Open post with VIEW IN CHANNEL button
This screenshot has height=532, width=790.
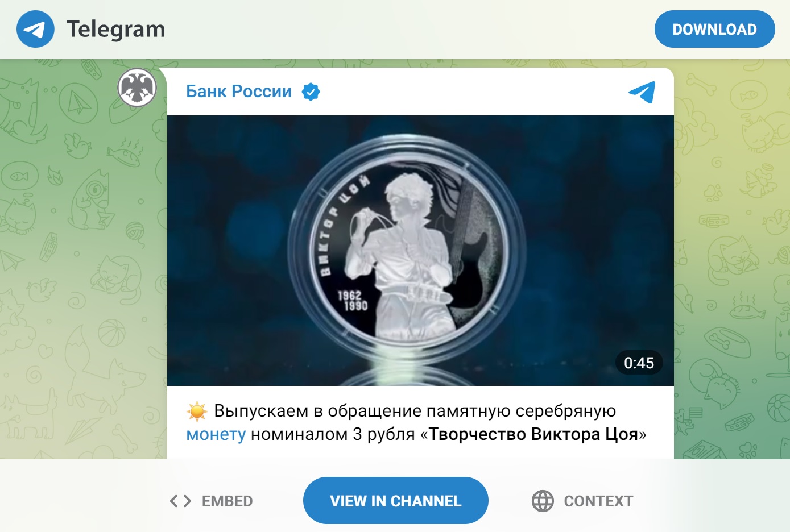[396, 501]
